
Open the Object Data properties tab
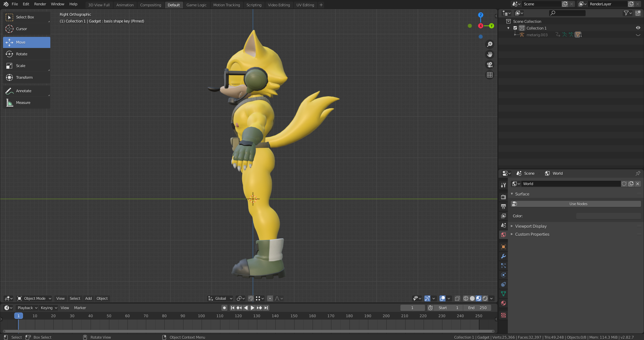(x=503, y=294)
